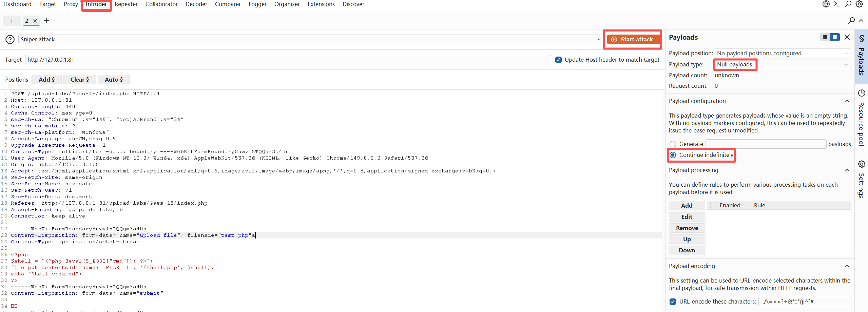Image resolution: width=868 pixels, height=312 pixels.
Task: Switch to the Repeater tab
Action: click(126, 4)
